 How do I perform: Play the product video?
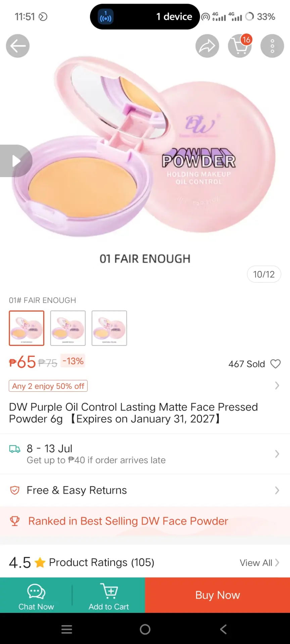pos(16,161)
